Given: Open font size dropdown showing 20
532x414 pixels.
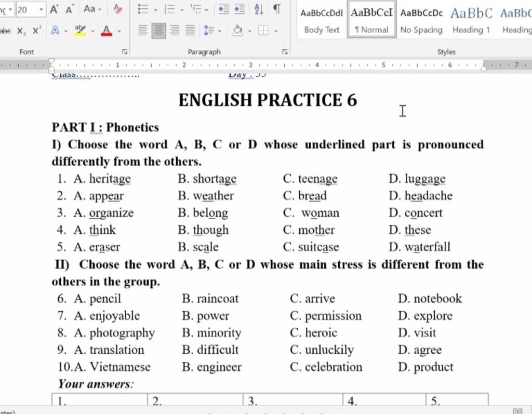Looking at the screenshot, I should 41,9.
